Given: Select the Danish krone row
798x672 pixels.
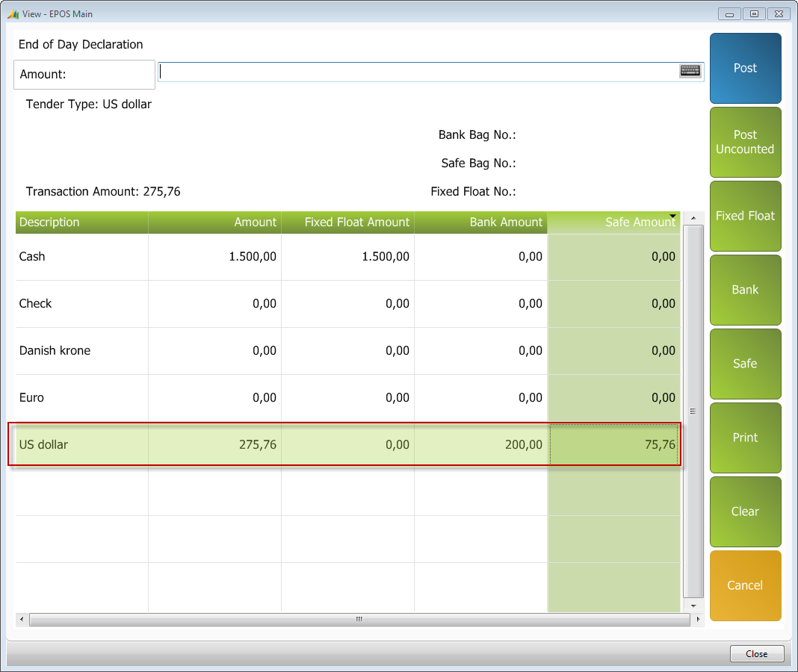Looking at the screenshot, I should (x=81, y=351).
